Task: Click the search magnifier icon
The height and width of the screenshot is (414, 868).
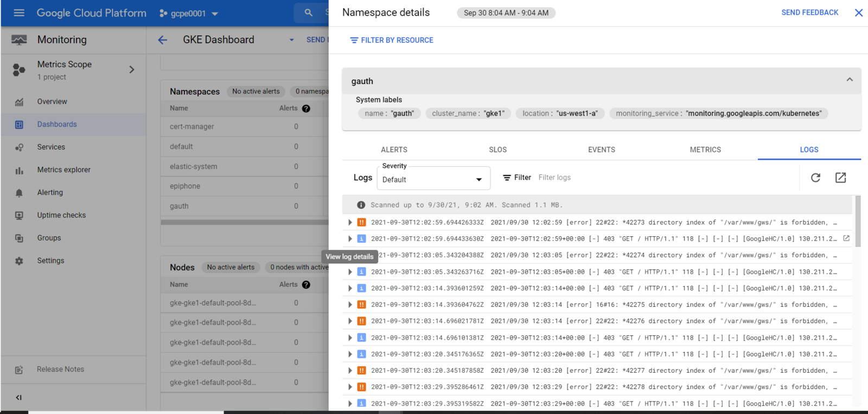Action: pyautogui.click(x=308, y=12)
